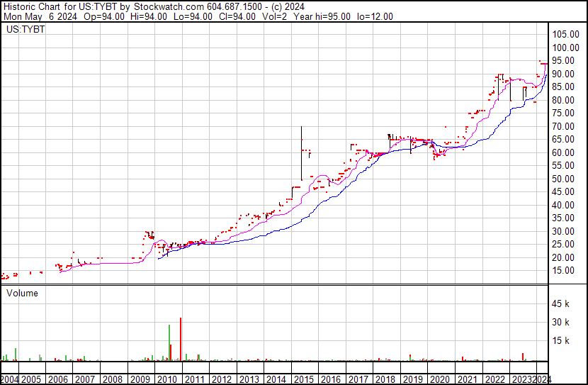Select the 2017 year on time axis
This screenshot has width=588, height=385.
point(358,379)
